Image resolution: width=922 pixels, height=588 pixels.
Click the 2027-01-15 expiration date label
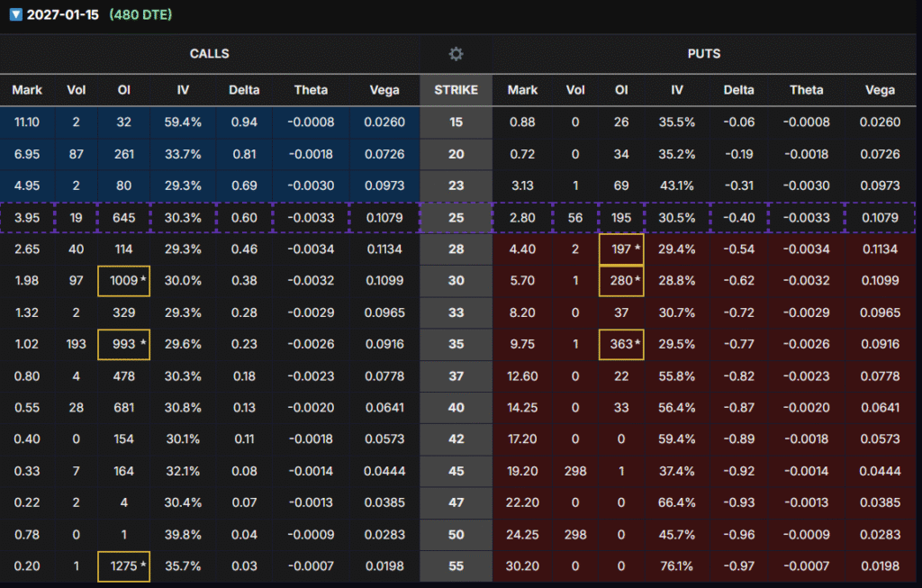[x=63, y=15]
